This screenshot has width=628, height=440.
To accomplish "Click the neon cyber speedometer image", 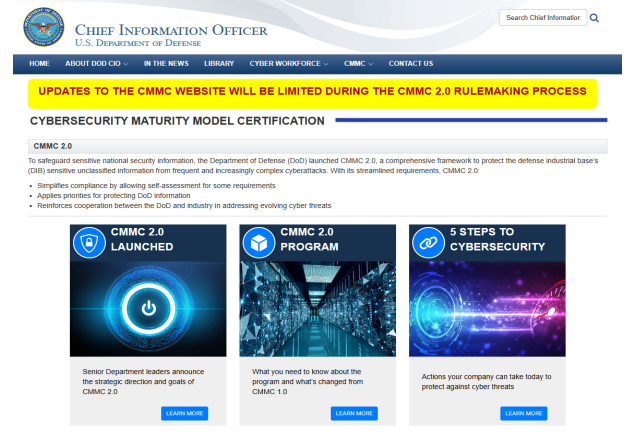I will pyautogui.click(x=487, y=309).
